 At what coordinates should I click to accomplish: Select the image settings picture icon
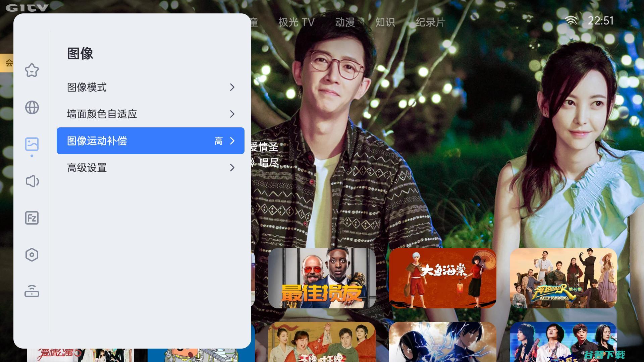32,144
